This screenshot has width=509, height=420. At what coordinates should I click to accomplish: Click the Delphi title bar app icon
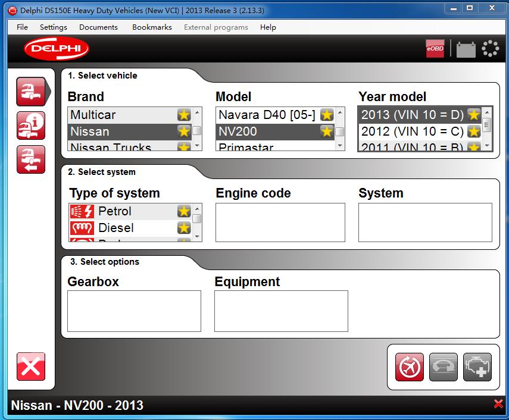[13, 10]
